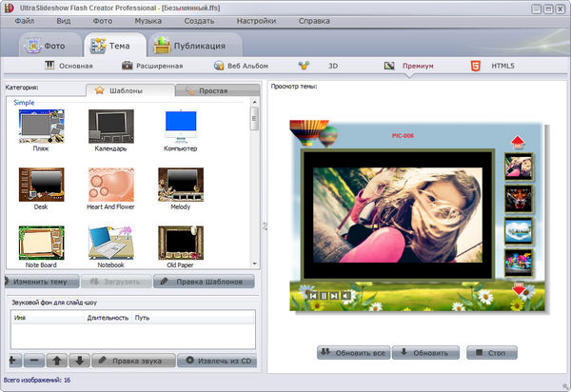
Task: Click the Веб Альбом globe icon
Action: [219, 66]
